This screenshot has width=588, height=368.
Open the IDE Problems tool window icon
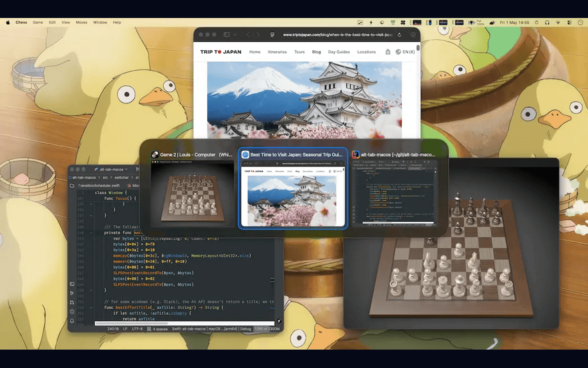(72, 312)
